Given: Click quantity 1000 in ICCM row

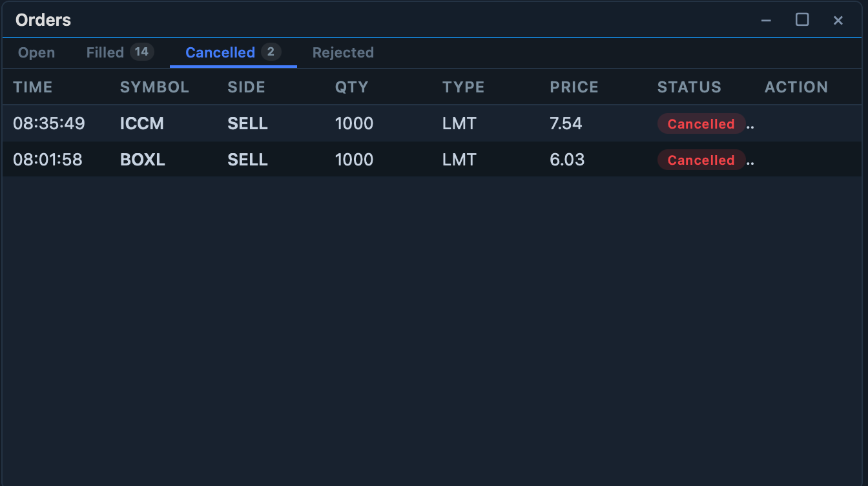Looking at the screenshot, I should [x=354, y=123].
